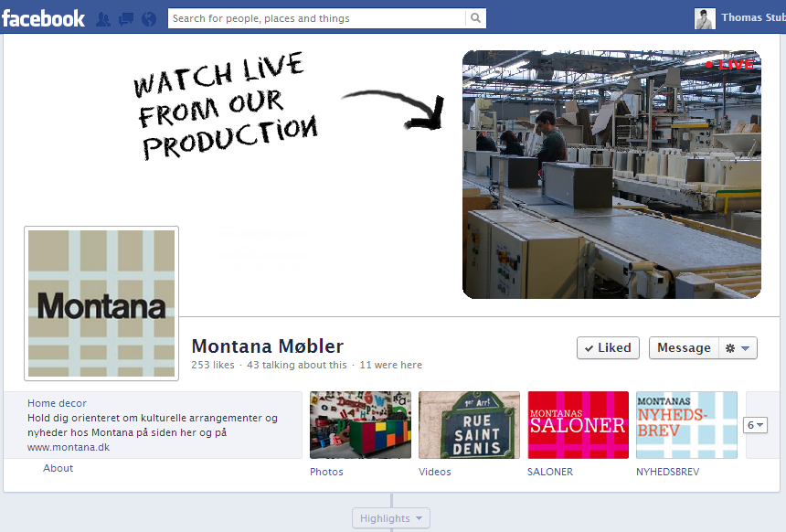Click the Message button
The width and height of the screenshot is (786, 532).
684,348
